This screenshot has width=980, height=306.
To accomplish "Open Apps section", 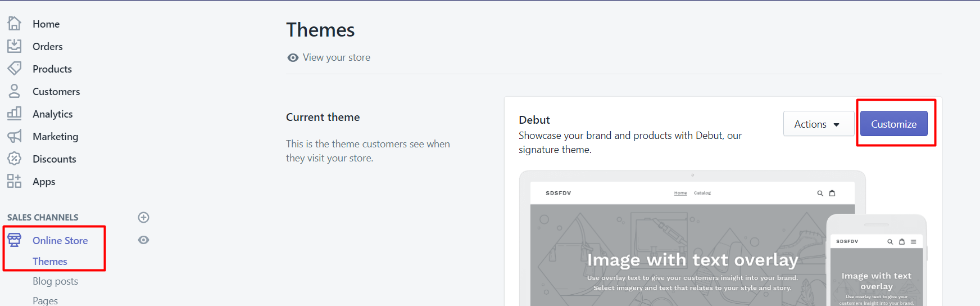I will [x=44, y=181].
